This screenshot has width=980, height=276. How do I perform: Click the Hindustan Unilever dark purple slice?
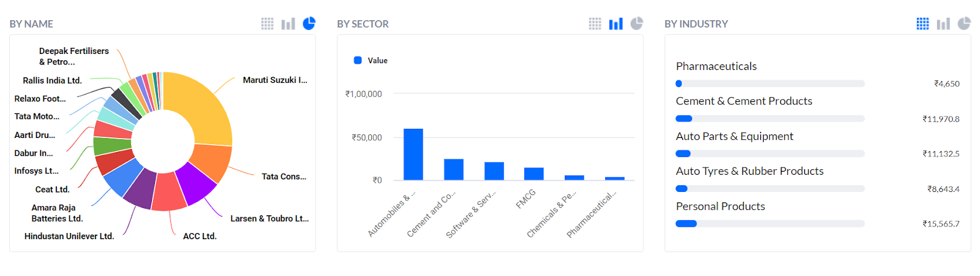click(x=141, y=188)
